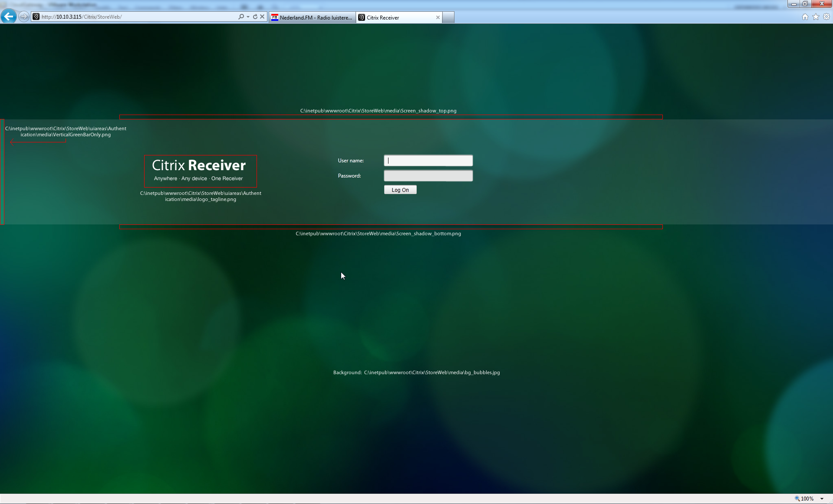Click the Screen_shadow_bottom.png path text
Viewport: 833px width, 504px height.
(x=378, y=234)
